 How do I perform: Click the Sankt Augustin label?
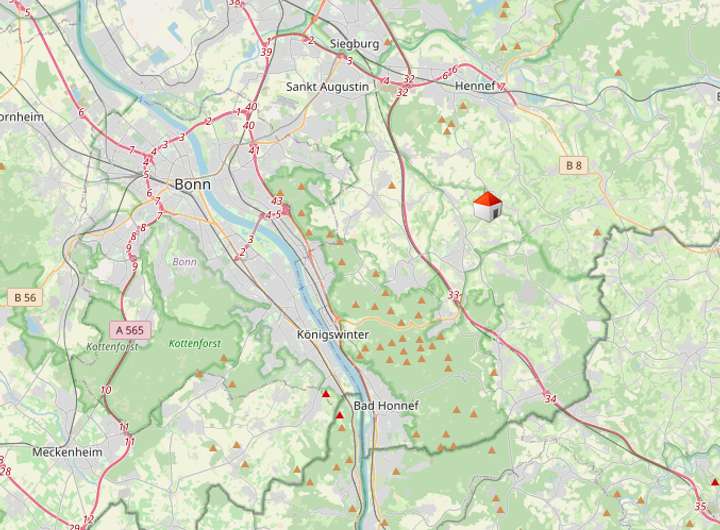[x=327, y=86]
